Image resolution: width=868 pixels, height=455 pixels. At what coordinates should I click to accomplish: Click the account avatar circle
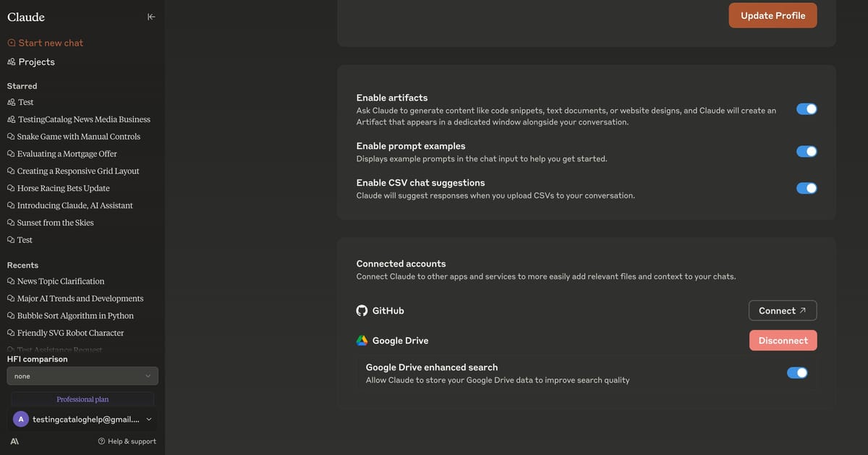pos(20,419)
